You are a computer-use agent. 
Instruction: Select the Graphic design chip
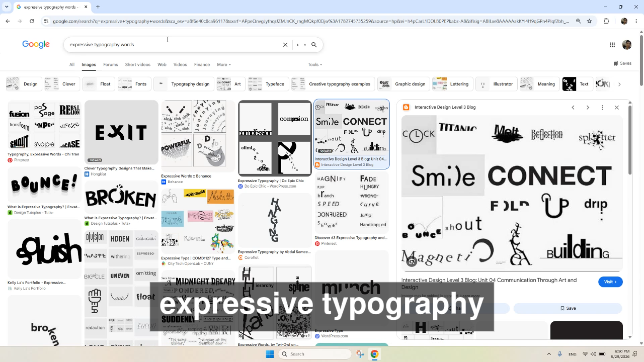[403, 84]
